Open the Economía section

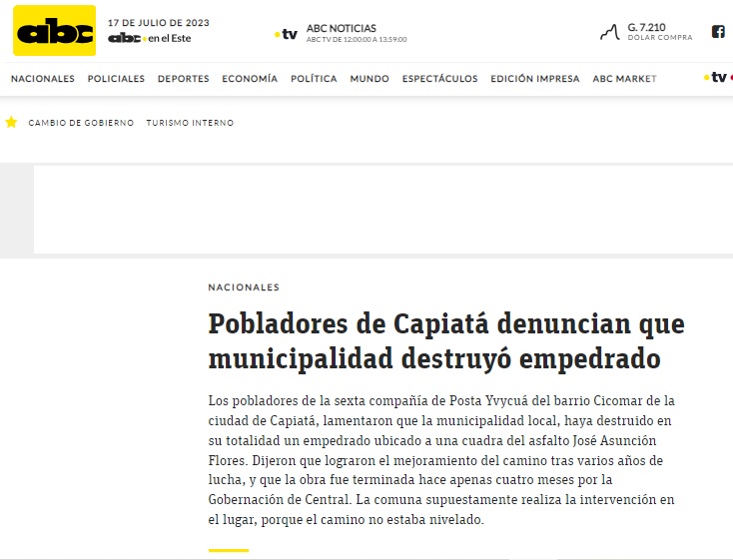250,79
